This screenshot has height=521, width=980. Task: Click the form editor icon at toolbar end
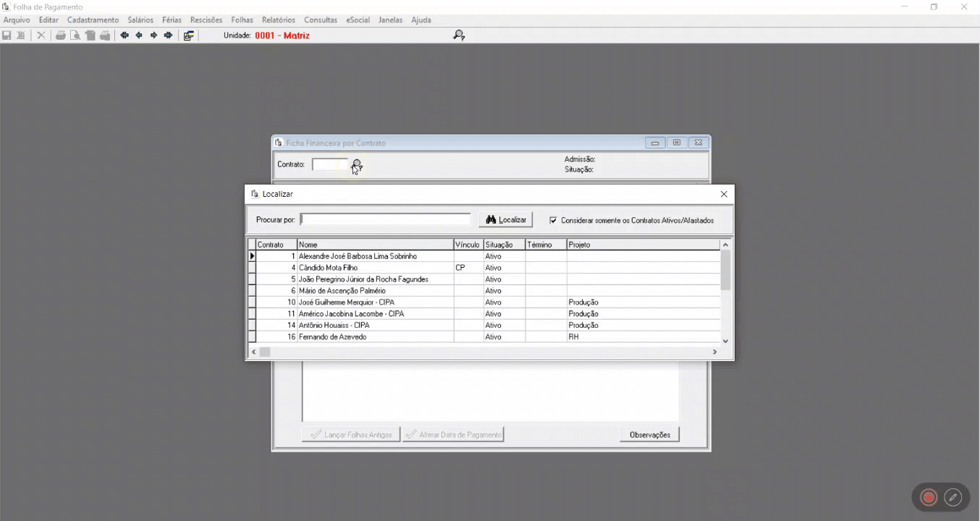[x=188, y=35]
